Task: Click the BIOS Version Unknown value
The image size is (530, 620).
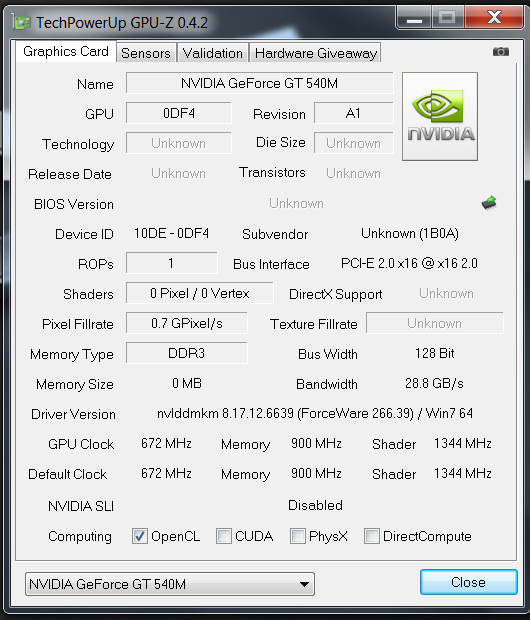Action: (296, 203)
